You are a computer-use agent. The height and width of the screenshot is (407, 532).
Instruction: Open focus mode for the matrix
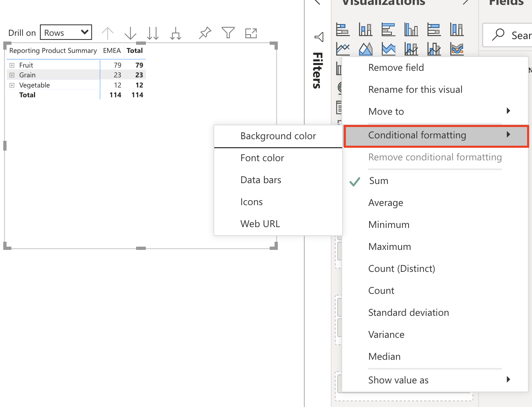pos(251,33)
